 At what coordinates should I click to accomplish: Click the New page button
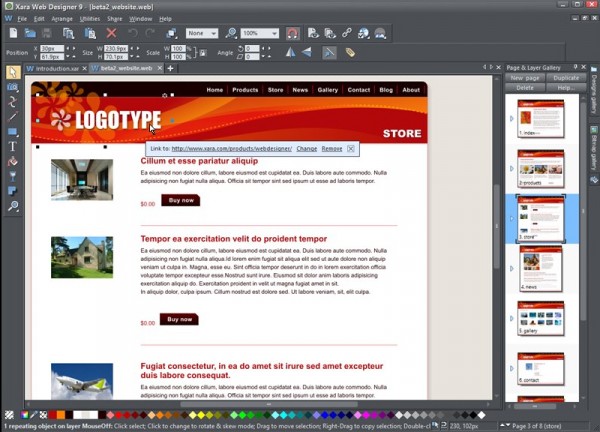pyautogui.click(x=525, y=78)
